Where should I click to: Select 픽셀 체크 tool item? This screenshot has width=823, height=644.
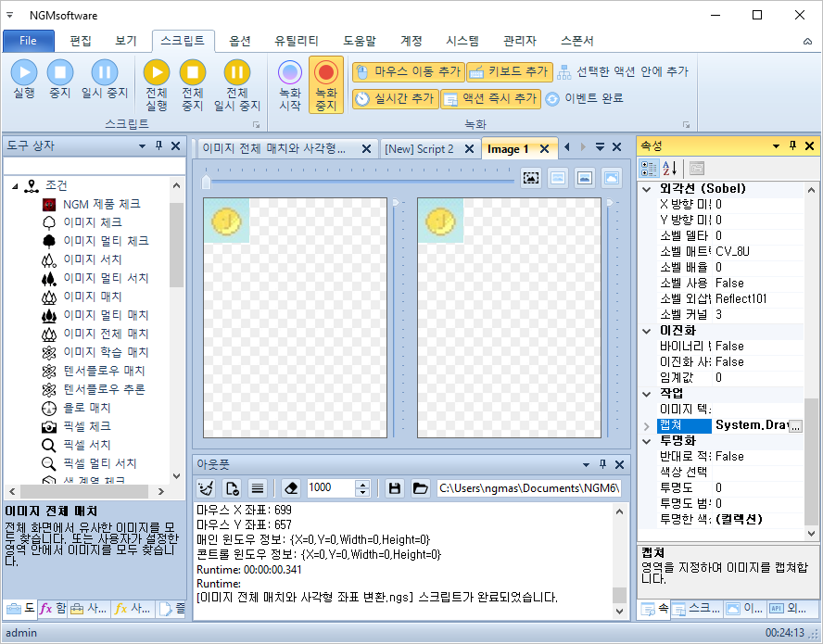pyautogui.click(x=86, y=426)
